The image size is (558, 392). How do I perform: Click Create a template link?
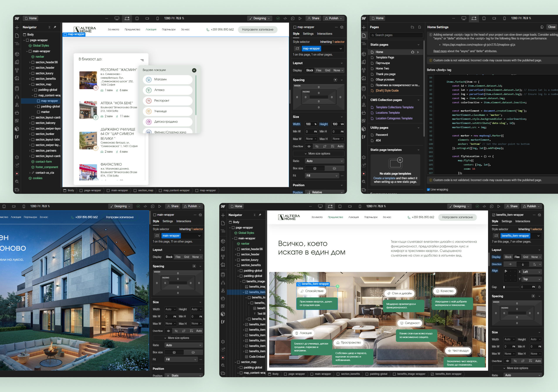click(384, 178)
